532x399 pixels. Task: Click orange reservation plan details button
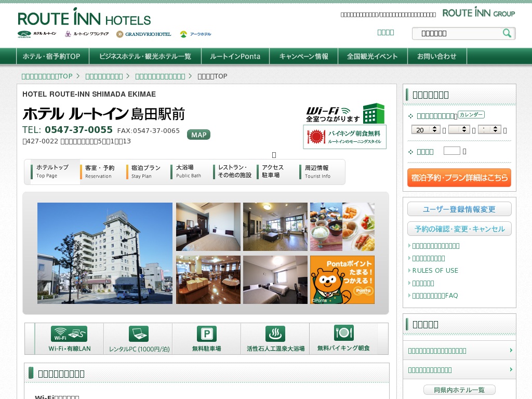tap(459, 178)
